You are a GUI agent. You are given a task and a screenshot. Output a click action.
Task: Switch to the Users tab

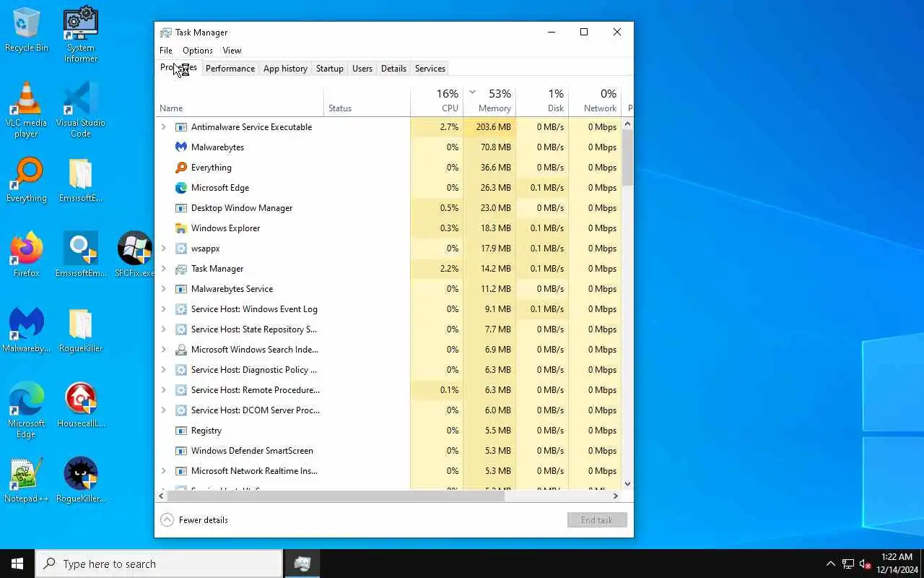(362, 69)
